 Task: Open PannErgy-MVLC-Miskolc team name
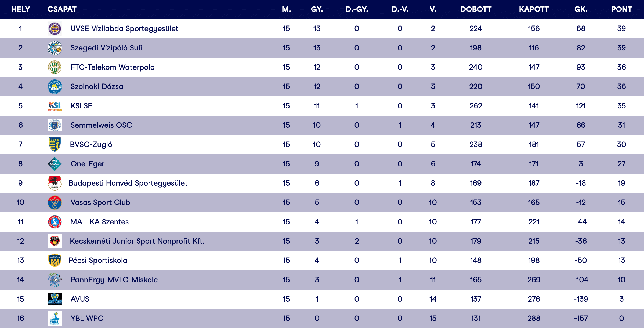click(x=114, y=280)
